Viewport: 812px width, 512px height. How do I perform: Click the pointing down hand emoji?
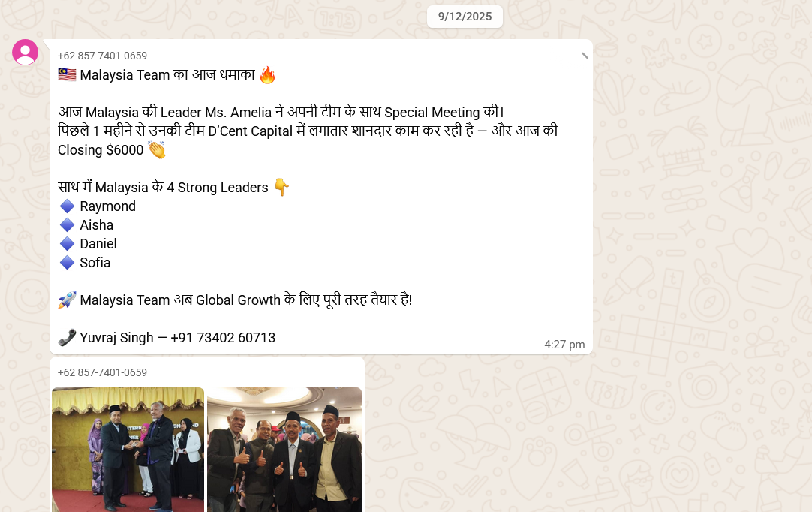(x=281, y=187)
